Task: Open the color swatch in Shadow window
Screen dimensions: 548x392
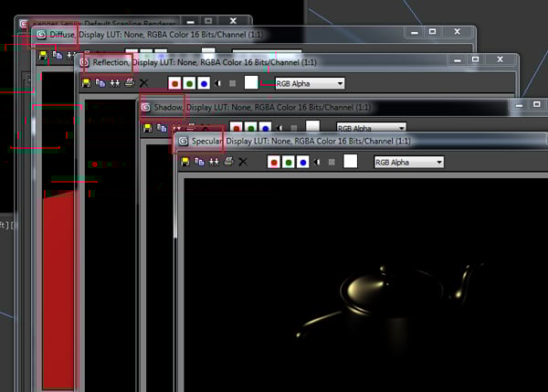Action: click(x=312, y=126)
